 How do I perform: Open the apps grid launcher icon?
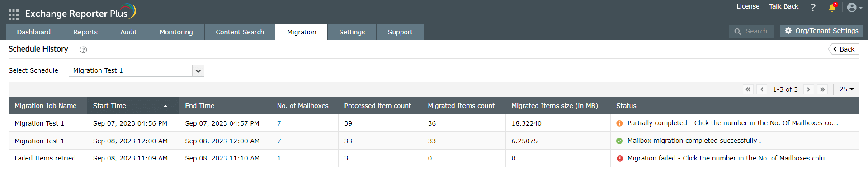[x=14, y=14]
